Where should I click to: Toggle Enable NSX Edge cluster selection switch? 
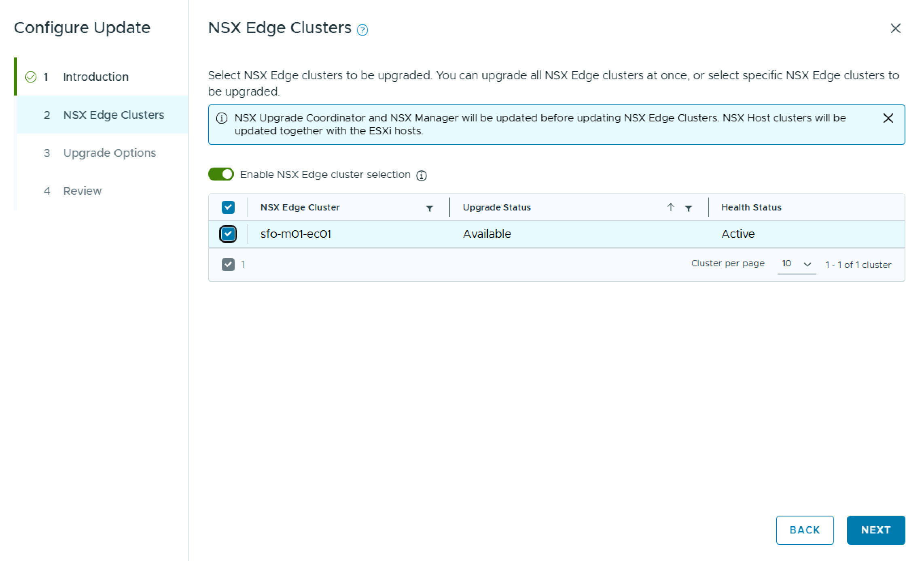click(x=221, y=174)
